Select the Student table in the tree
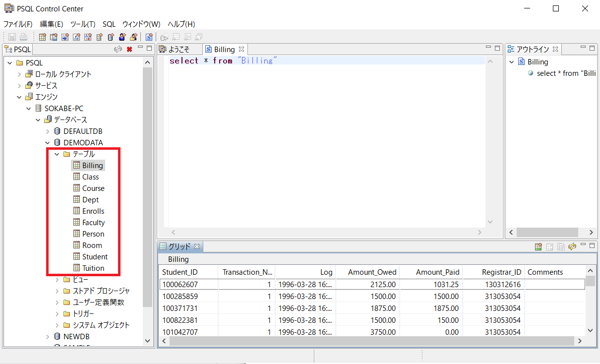Screen dimensions: 600x364 point(95,257)
